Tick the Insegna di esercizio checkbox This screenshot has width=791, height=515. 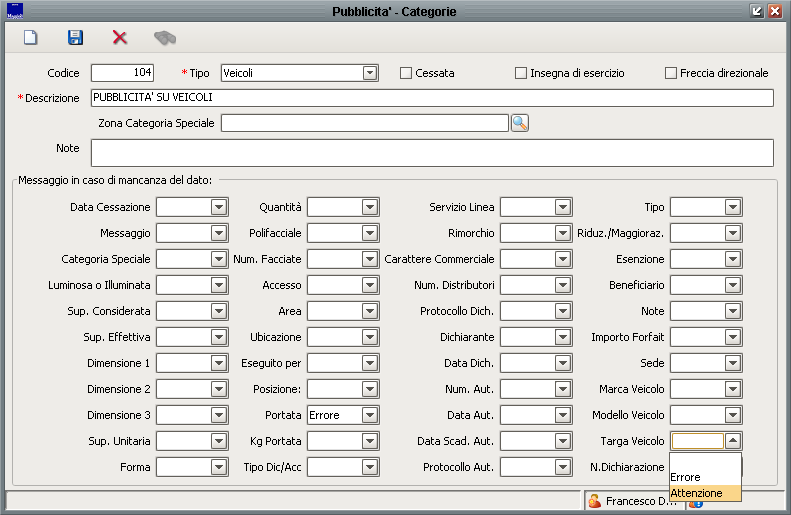(521, 73)
